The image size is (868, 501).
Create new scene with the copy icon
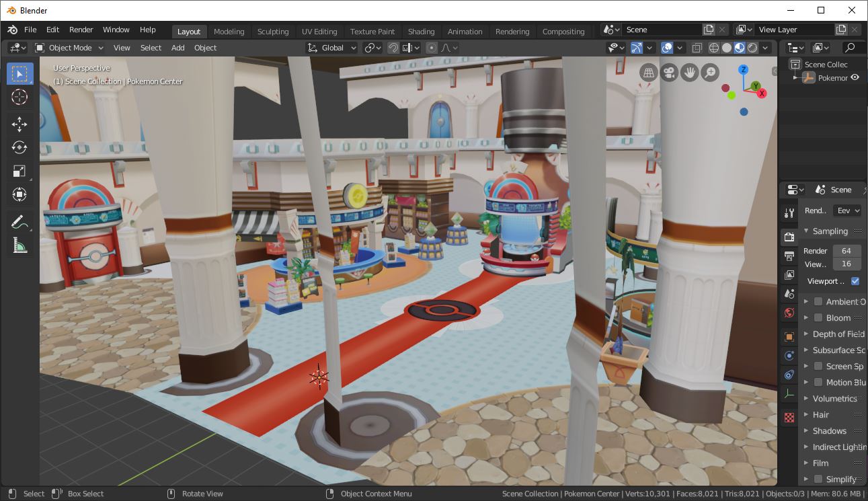click(x=709, y=30)
